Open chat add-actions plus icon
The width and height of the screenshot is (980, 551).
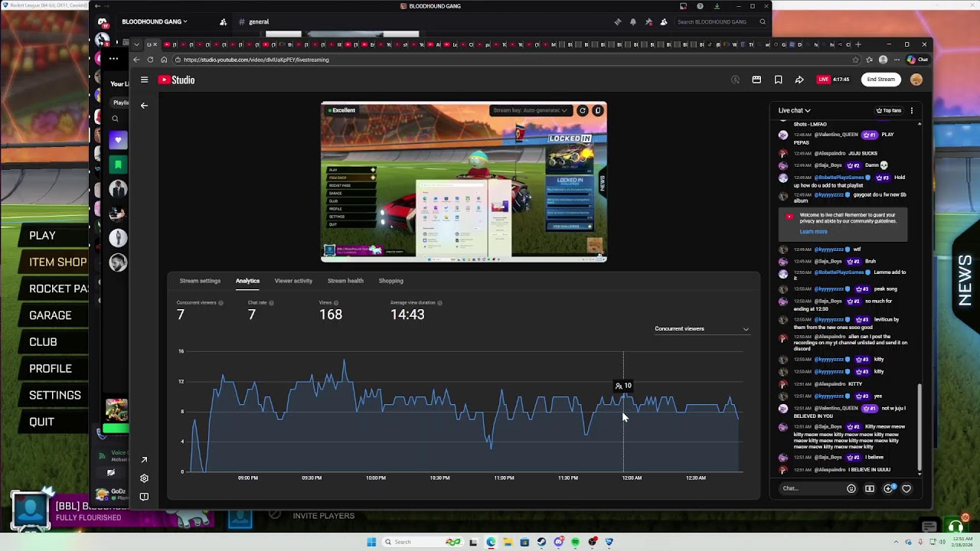pyautogui.click(x=888, y=488)
